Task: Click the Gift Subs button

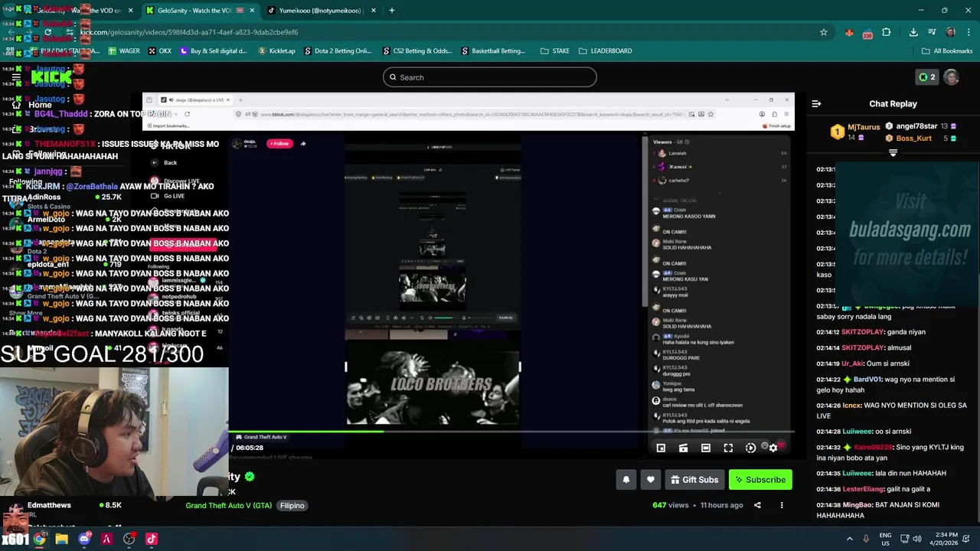Action: (694, 480)
